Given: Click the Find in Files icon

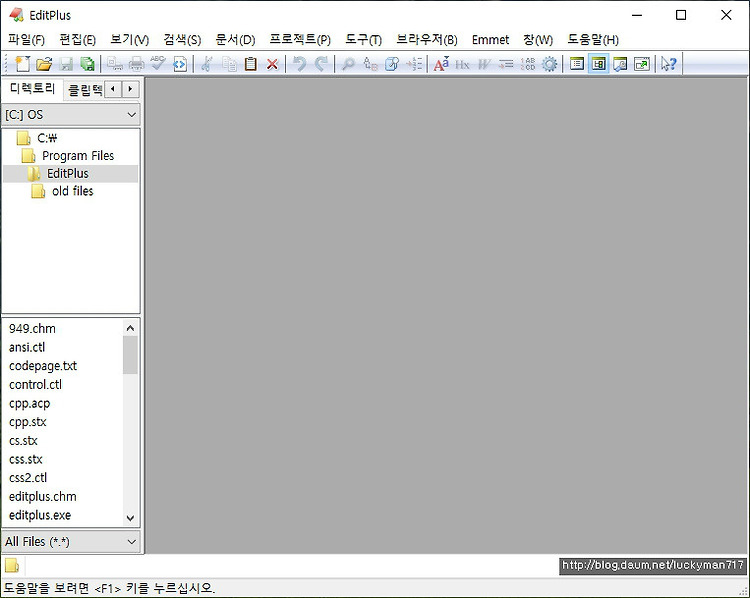Looking at the screenshot, I should click(x=392, y=64).
